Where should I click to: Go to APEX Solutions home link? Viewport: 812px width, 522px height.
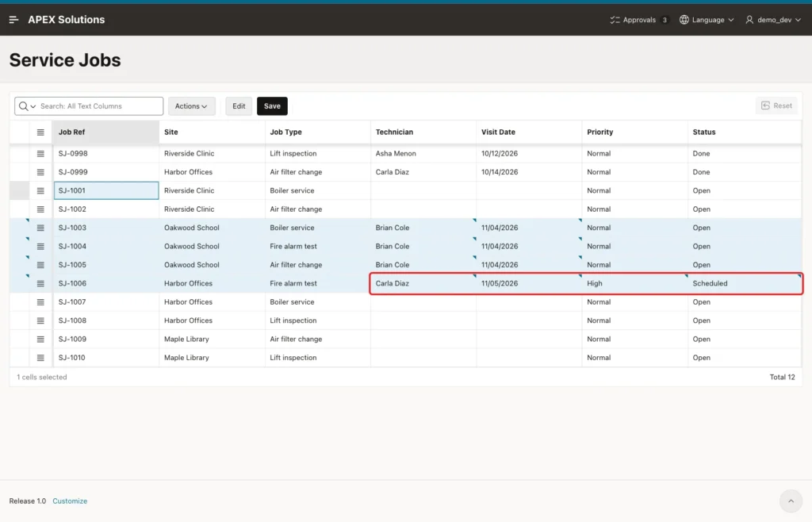tap(67, 20)
